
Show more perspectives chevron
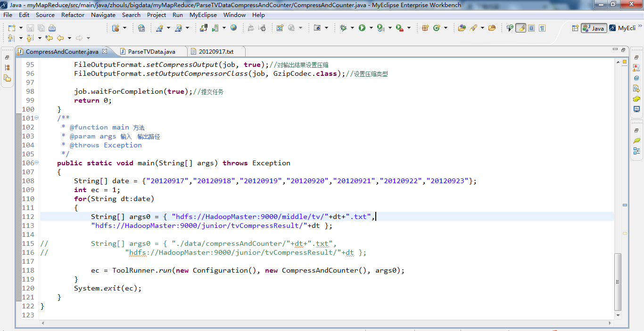[640, 26]
